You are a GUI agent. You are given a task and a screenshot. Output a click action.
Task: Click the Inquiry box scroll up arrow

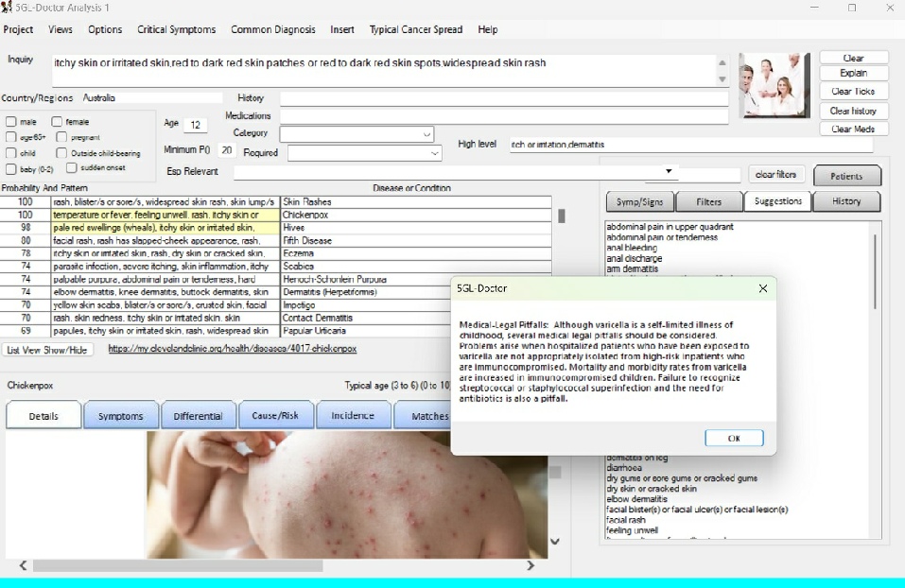tap(722, 63)
